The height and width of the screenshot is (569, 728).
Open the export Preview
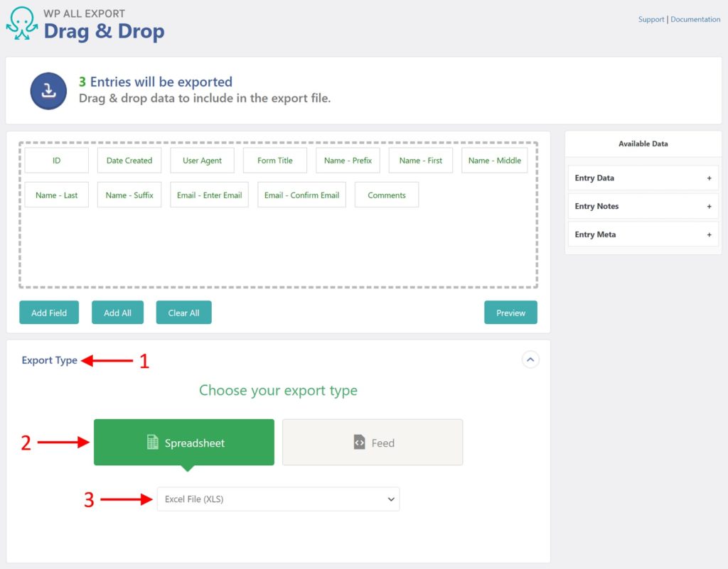(x=510, y=312)
